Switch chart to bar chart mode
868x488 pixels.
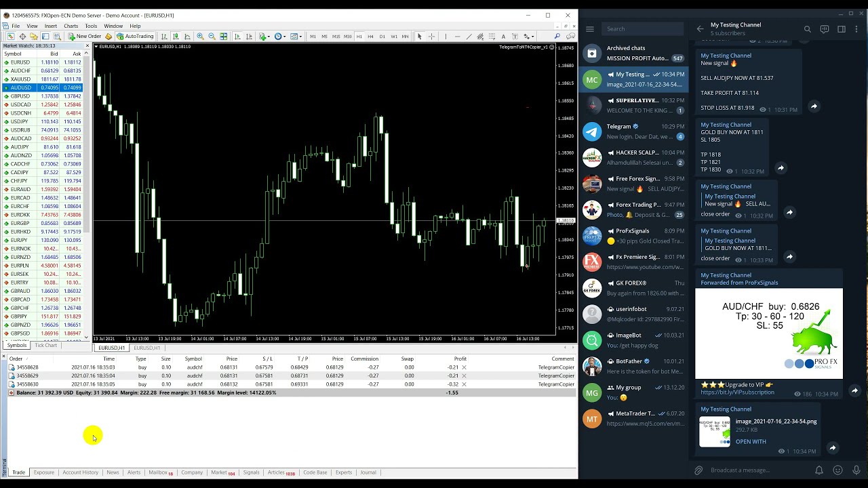[x=164, y=37]
